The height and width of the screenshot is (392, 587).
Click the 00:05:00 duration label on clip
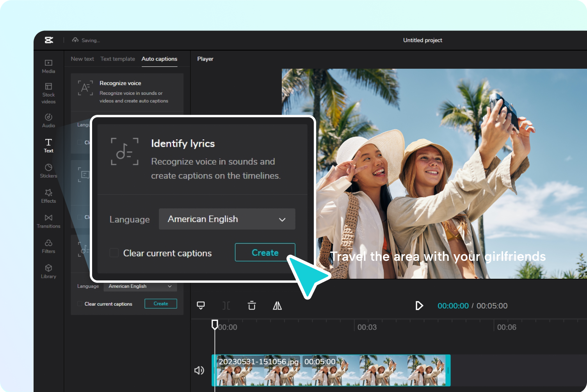coord(320,362)
